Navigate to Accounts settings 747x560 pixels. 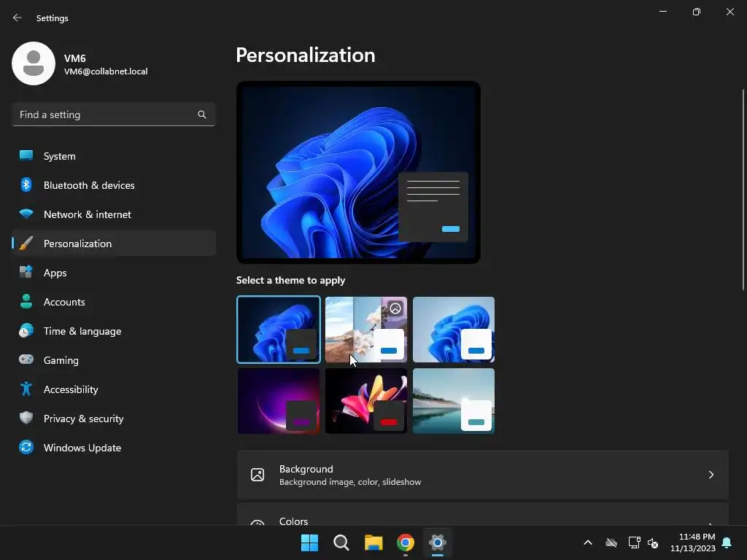(x=113, y=301)
